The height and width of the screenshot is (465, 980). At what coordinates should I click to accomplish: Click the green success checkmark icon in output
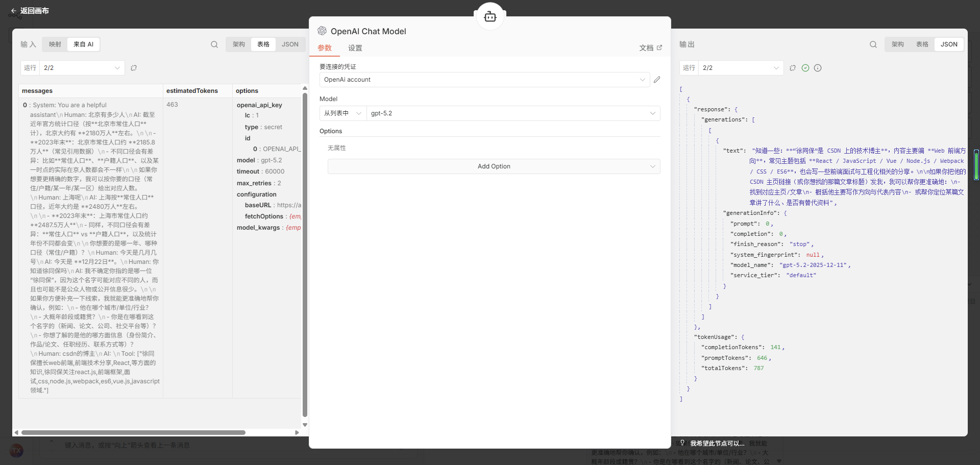[x=805, y=68]
